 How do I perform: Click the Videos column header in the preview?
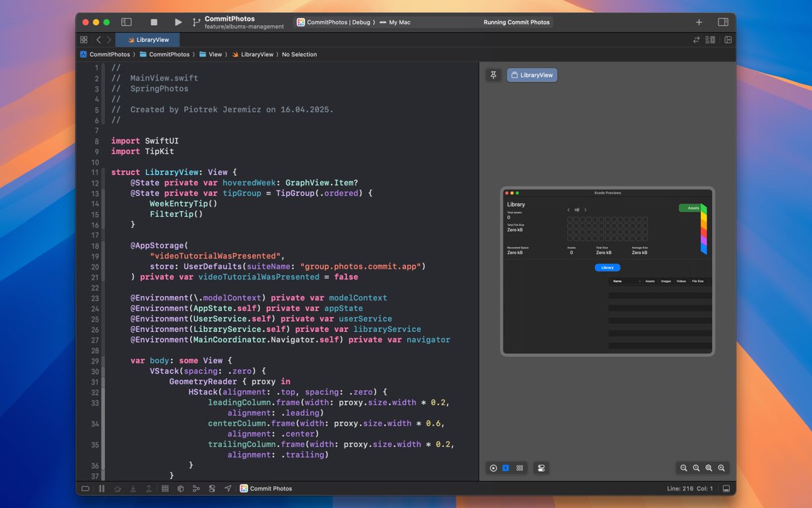[x=681, y=281]
